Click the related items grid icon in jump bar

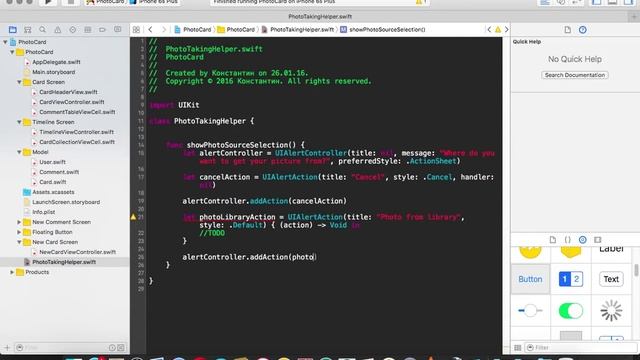136,30
